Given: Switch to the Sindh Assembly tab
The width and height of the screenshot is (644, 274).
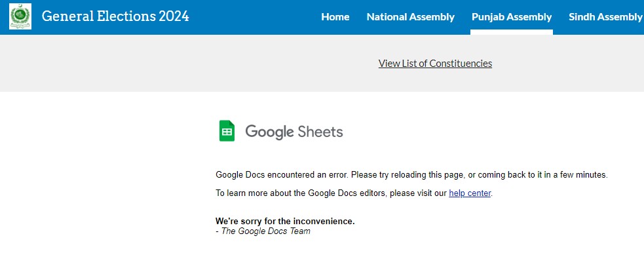Looking at the screenshot, I should 605,17.
